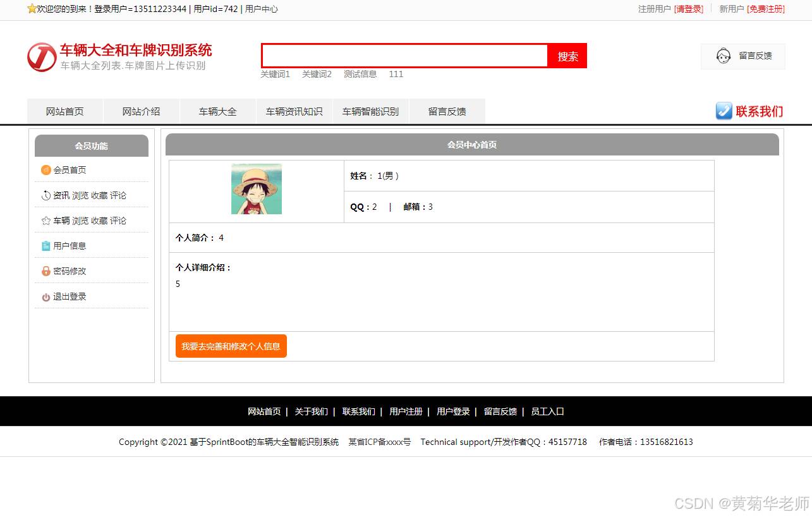Click footer link 用户注册
This screenshot has width=812, height=517.
[x=406, y=411]
